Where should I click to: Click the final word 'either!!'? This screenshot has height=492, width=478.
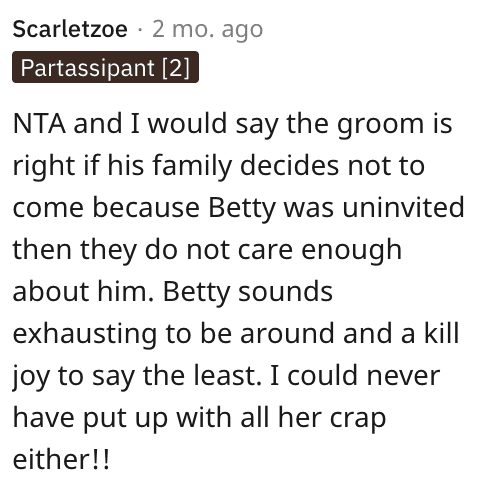tap(61, 459)
